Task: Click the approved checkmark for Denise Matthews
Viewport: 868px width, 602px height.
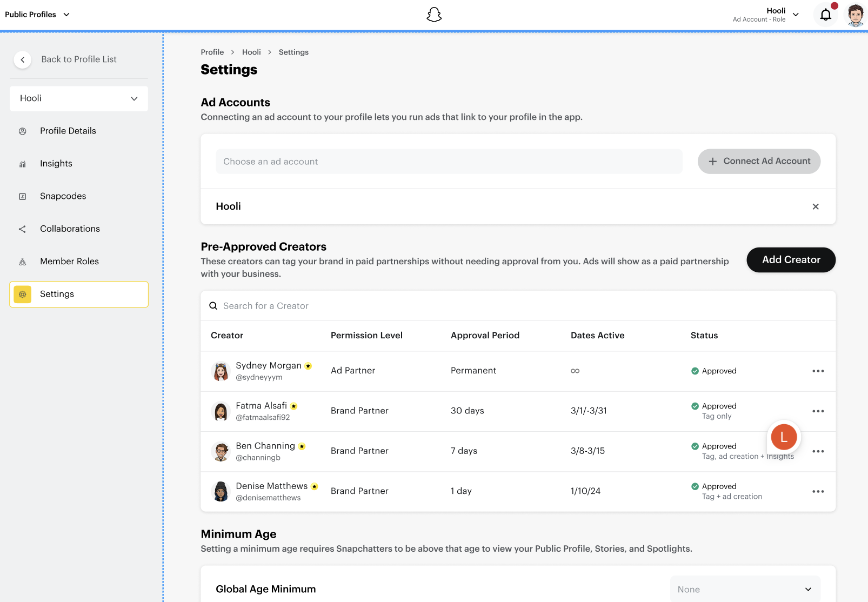Action: tap(695, 486)
